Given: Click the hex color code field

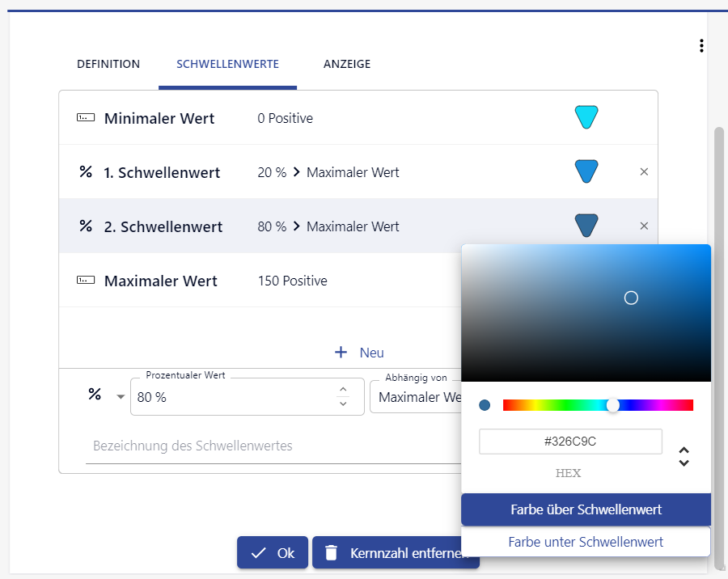Looking at the screenshot, I should pos(570,442).
